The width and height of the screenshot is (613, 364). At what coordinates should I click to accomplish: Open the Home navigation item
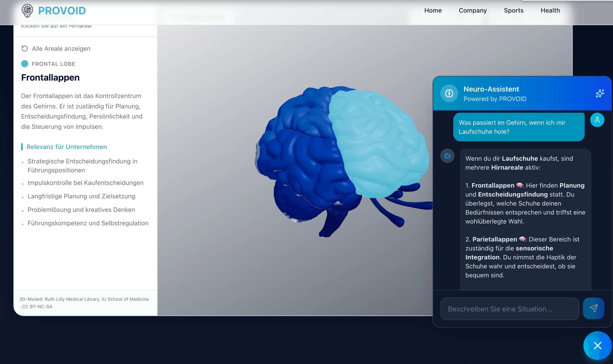tap(433, 10)
